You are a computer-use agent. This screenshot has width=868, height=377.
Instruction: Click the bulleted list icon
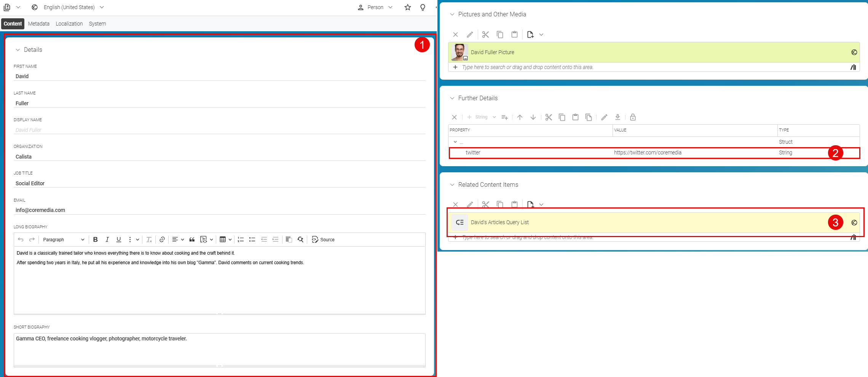tap(252, 239)
